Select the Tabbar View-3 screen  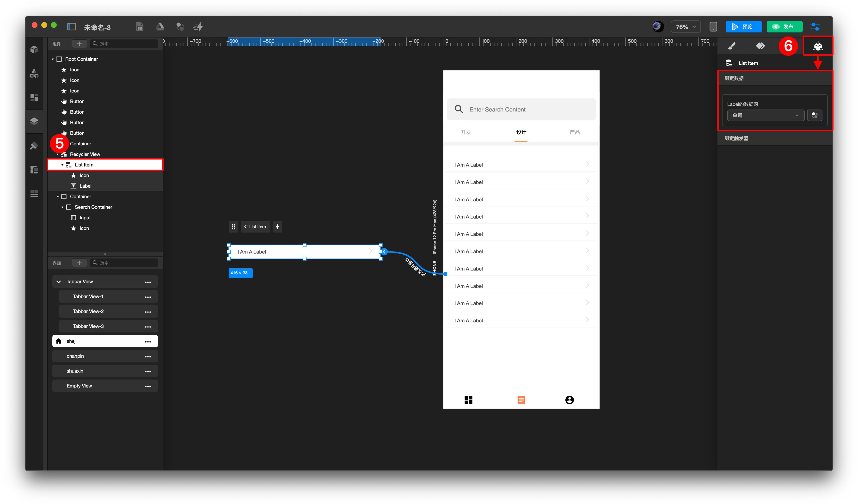click(108, 326)
